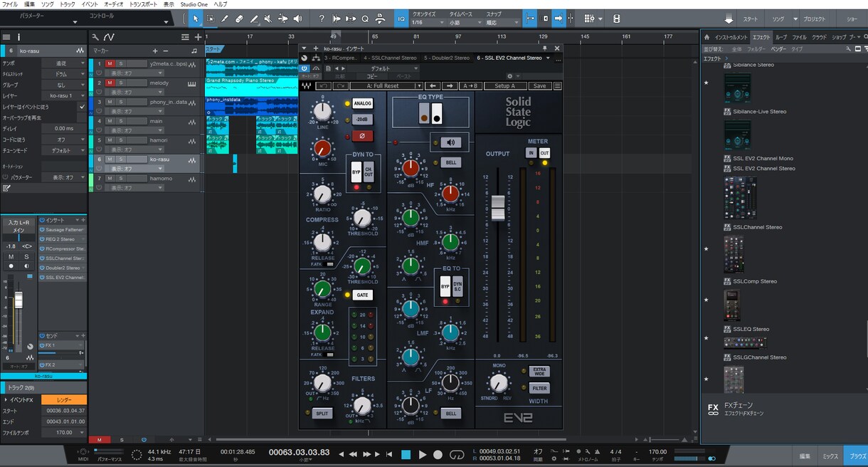Toggle the -20dB pad button
This screenshot has height=467, width=868.
[362, 120]
